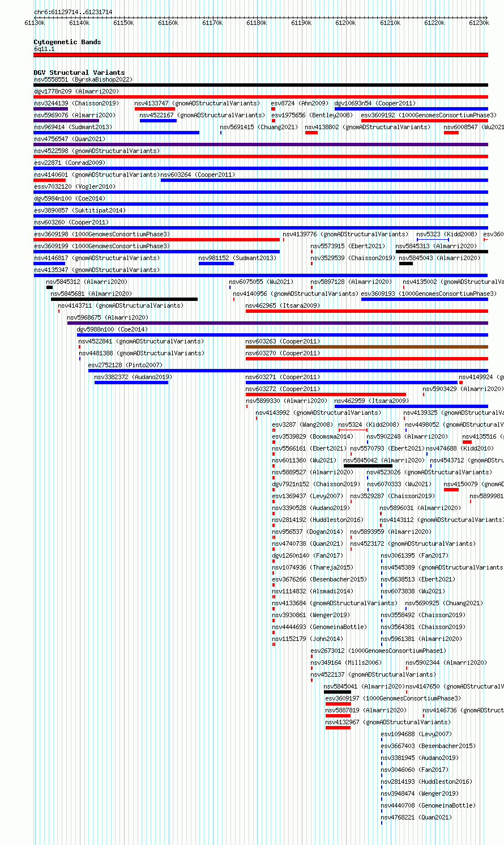Click the black bar under nsv5558551
The width and height of the screenshot is (504, 845).
(x=261, y=85)
